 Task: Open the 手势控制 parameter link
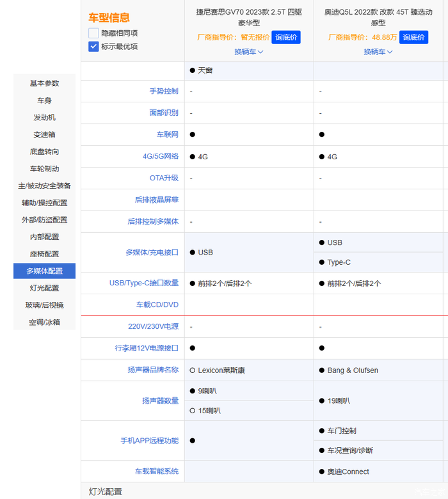point(164,91)
